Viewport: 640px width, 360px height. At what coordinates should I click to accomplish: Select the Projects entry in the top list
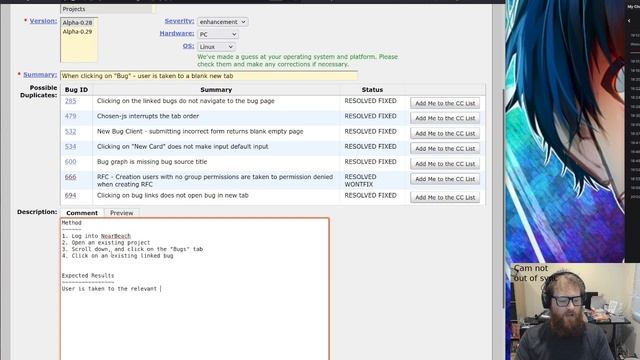(74, 9)
